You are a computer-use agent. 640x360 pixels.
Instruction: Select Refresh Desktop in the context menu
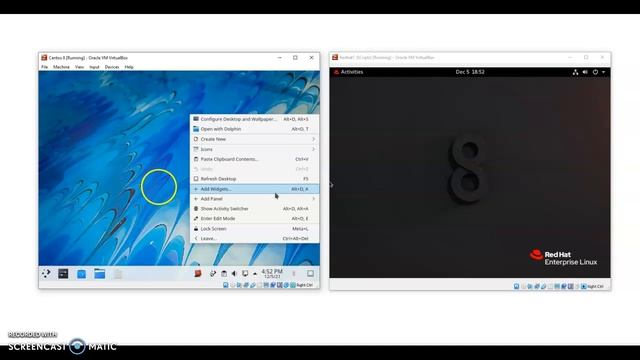point(254,179)
